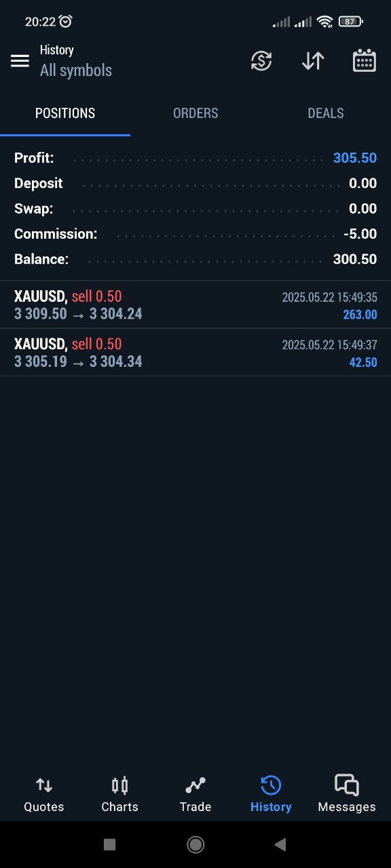Open the sort arrows icon
The image size is (391, 868).
(313, 61)
